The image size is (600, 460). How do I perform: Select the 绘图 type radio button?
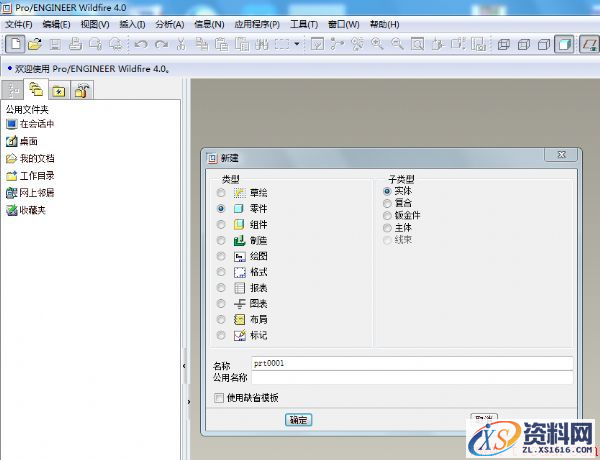pos(221,256)
